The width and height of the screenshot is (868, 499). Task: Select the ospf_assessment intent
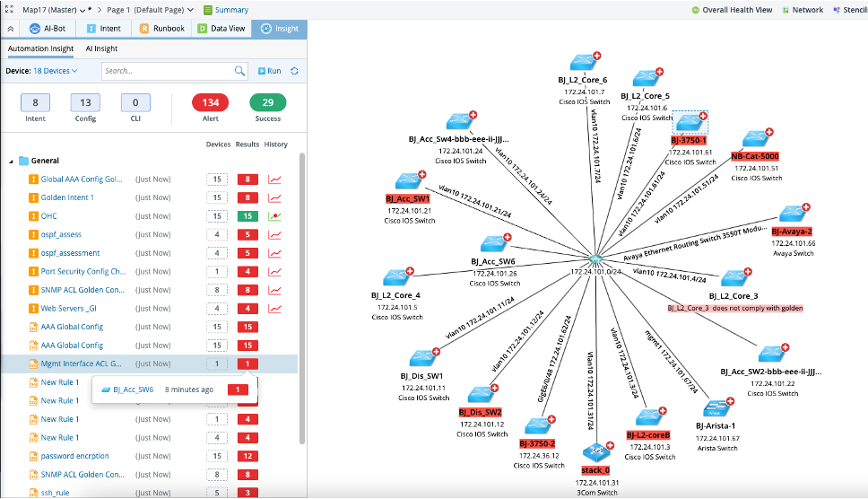click(x=70, y=253)
